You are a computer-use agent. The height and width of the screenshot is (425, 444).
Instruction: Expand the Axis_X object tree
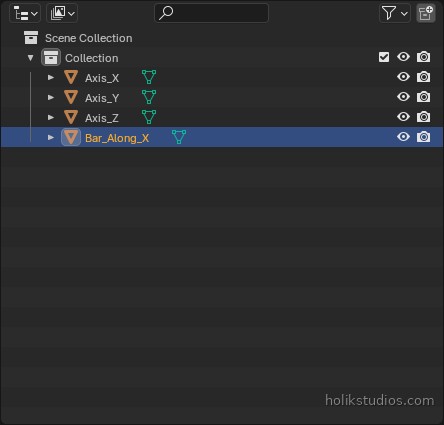51,77
